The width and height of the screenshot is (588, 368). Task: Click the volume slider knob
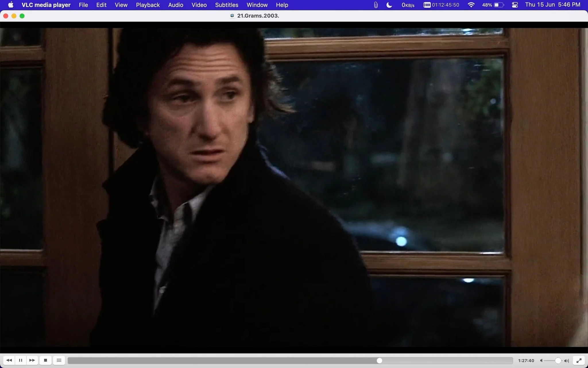558,361
